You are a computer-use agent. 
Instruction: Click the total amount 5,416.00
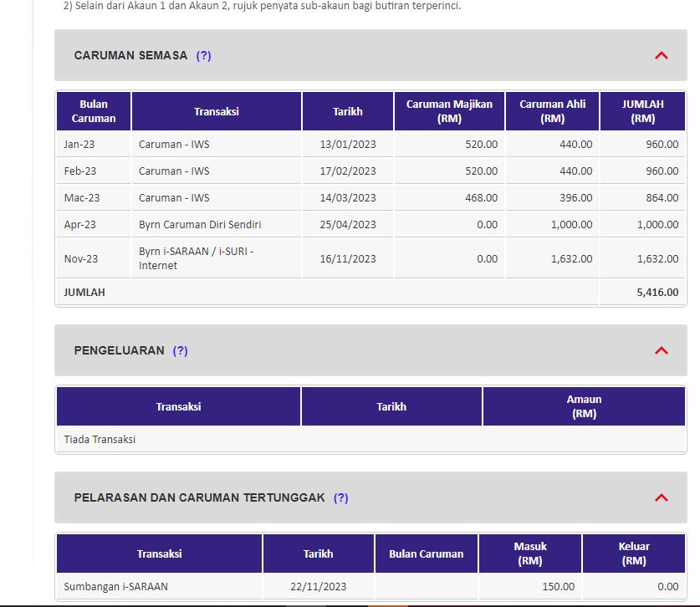click(x=656, y=293)
